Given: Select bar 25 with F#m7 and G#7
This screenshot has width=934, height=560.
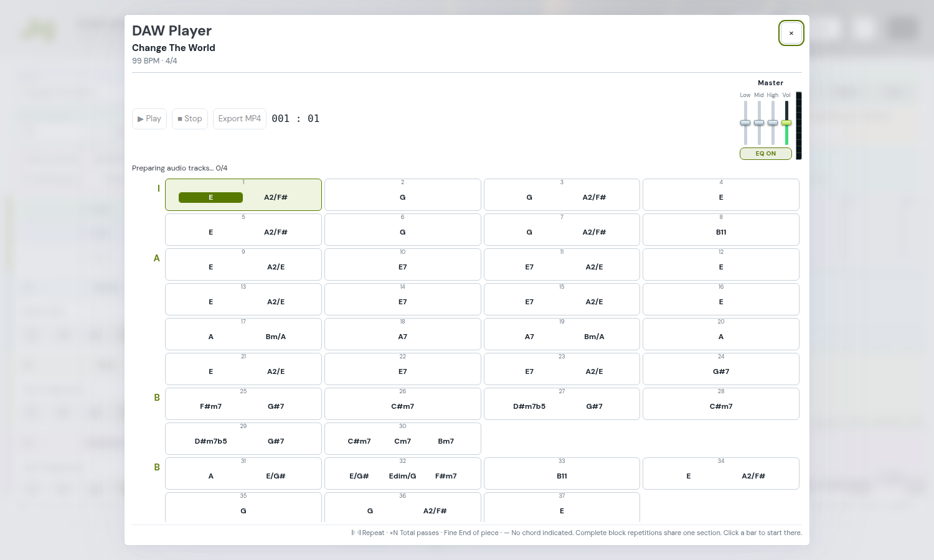Looking at the screenshot, I should tap(243, 404).
